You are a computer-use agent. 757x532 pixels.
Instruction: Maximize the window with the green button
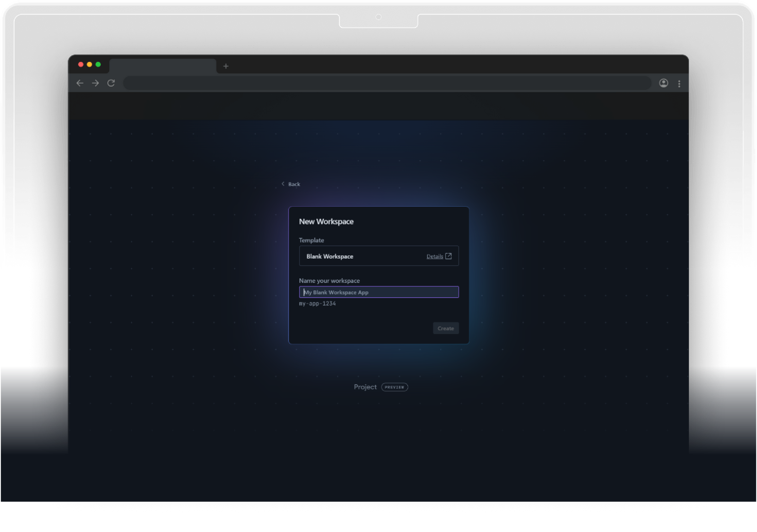click(98, 64)
